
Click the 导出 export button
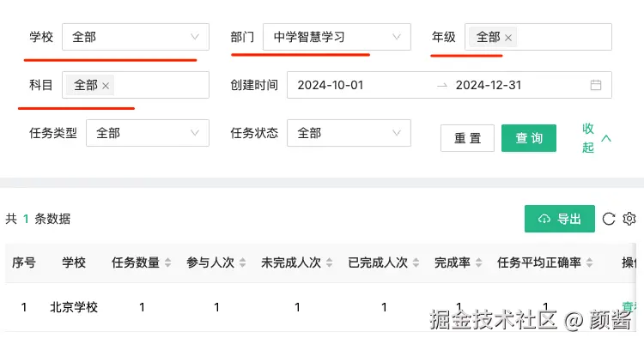[559, 219]
